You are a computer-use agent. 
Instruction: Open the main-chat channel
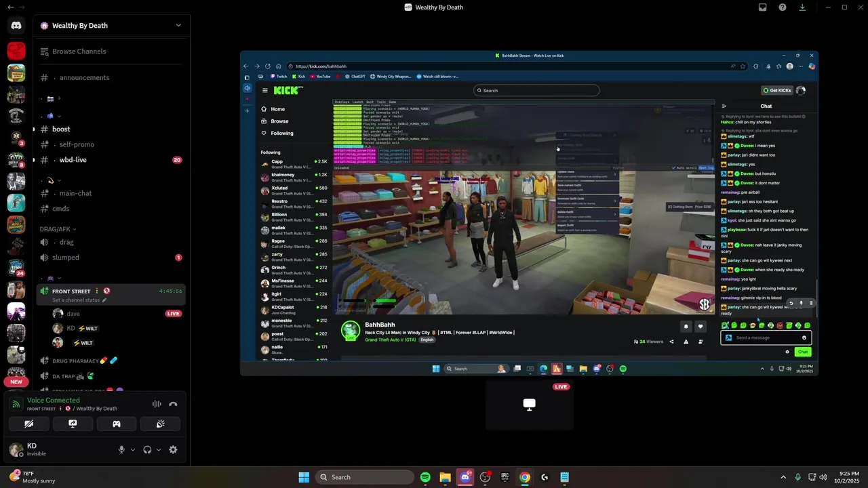113,194
